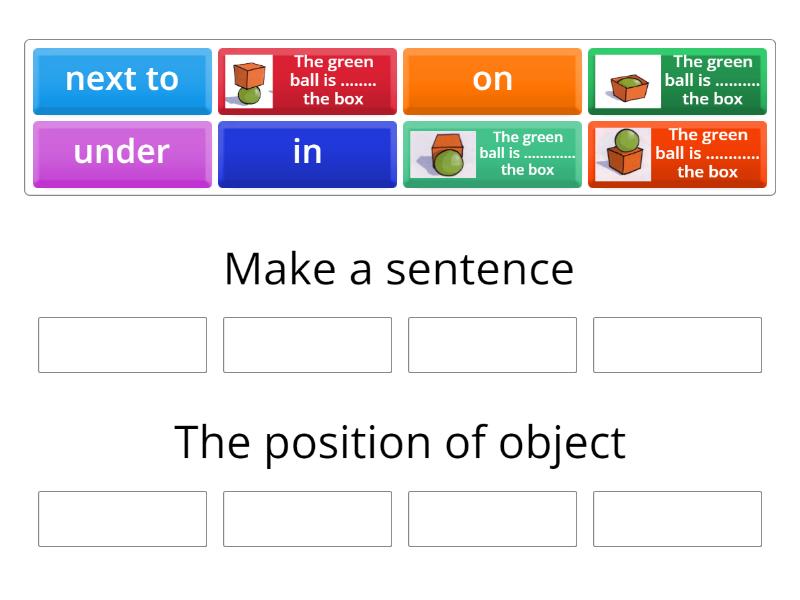Click third empty slot under Make a sentence
The height and width of the screenshot is (600, 800).
(492, 345)
